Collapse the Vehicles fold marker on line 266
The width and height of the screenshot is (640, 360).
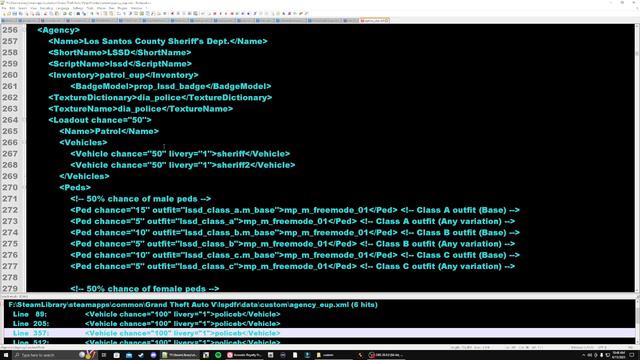pyautogui.click(x=24, y=142)
